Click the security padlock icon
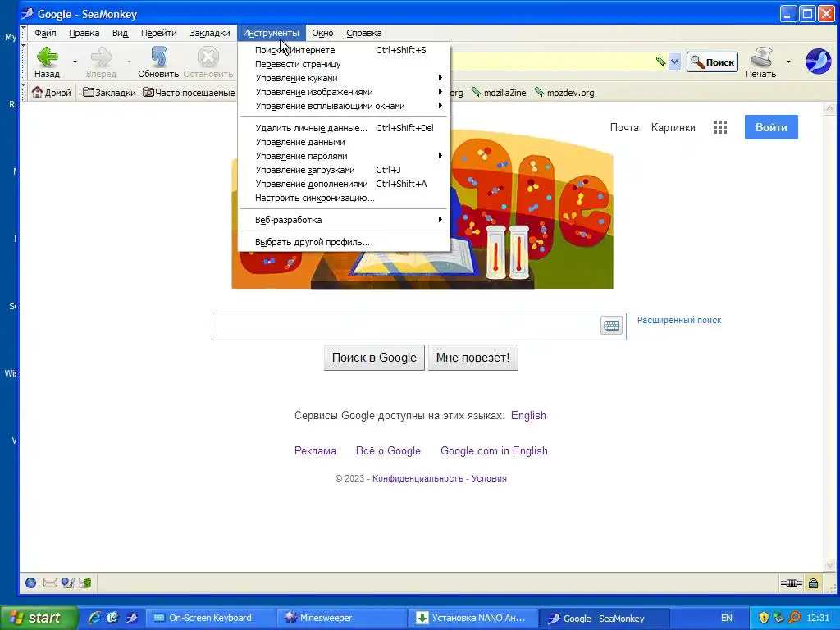The height and width of the screenshot is (630, 840). pos(813,583)
